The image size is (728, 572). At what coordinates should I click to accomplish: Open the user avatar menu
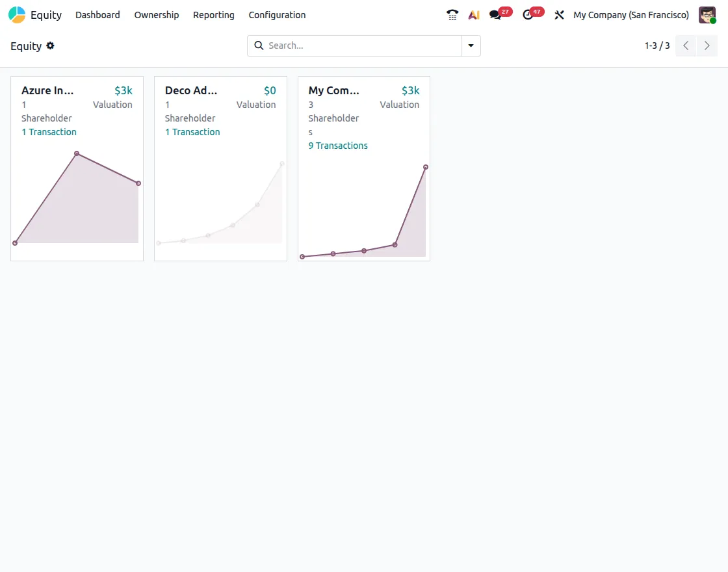pos(707,14)
